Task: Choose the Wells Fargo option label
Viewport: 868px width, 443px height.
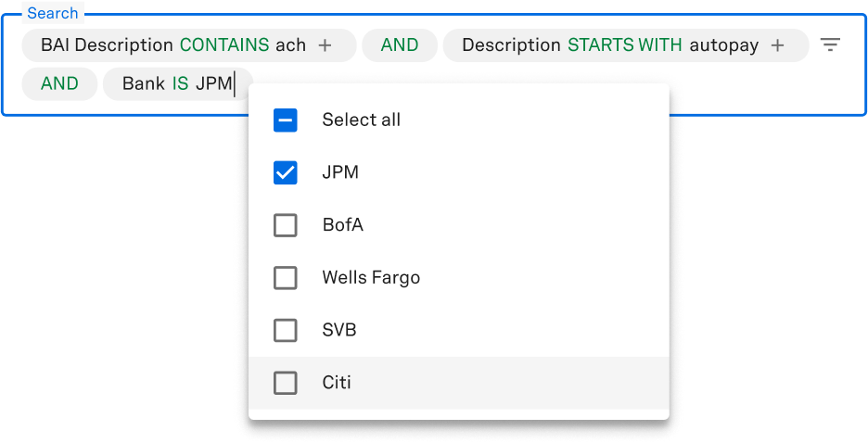Action: (371, 277)
